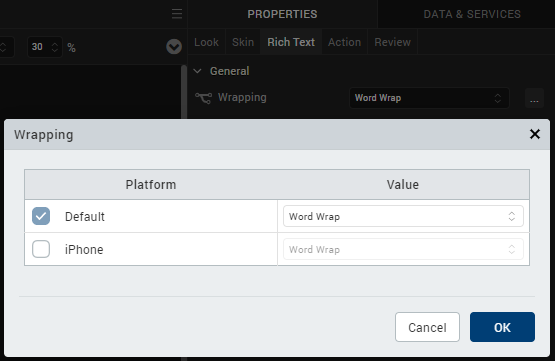Switch to the Look tab

pyautogui.click(x=206, y=42)
